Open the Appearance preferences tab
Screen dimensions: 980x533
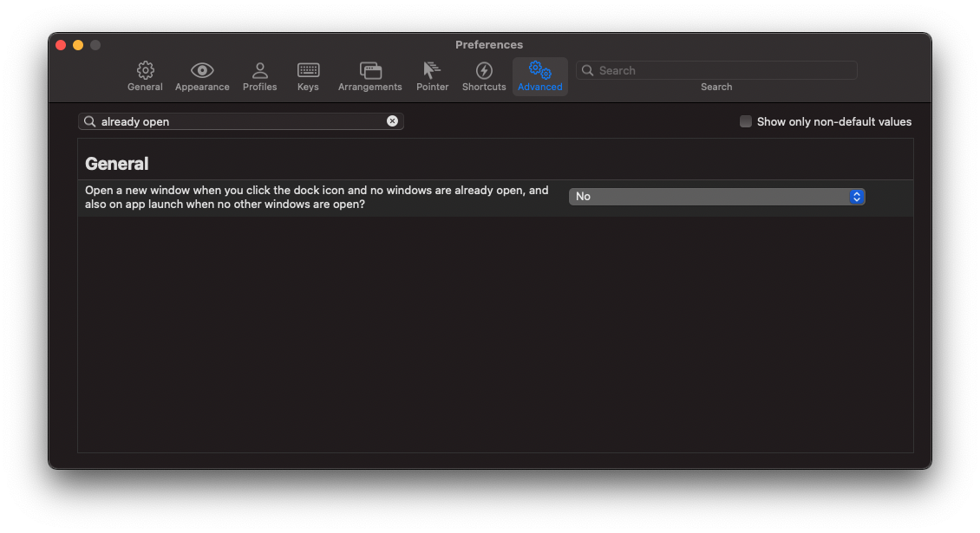click(x=202, y=77)
